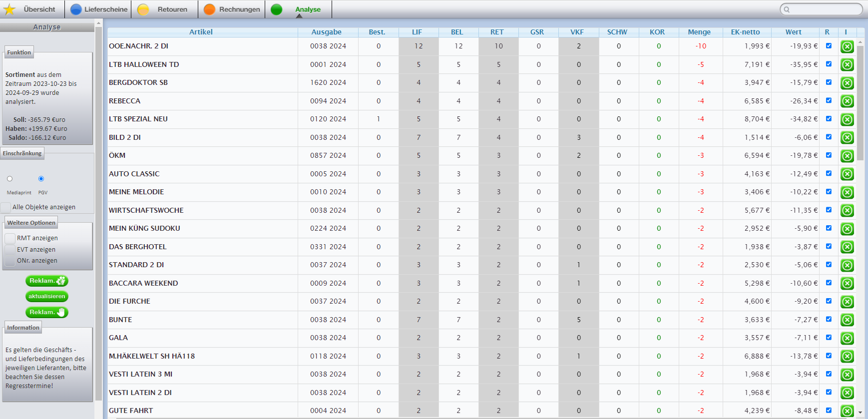Select the Mediaprint radio button
The width and height of the screenshot is (868, 419).
(9, 179)
